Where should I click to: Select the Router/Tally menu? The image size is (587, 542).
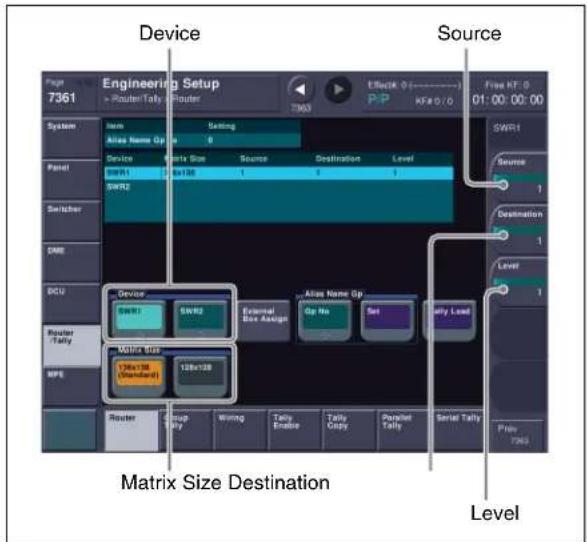tap(71, 345)
